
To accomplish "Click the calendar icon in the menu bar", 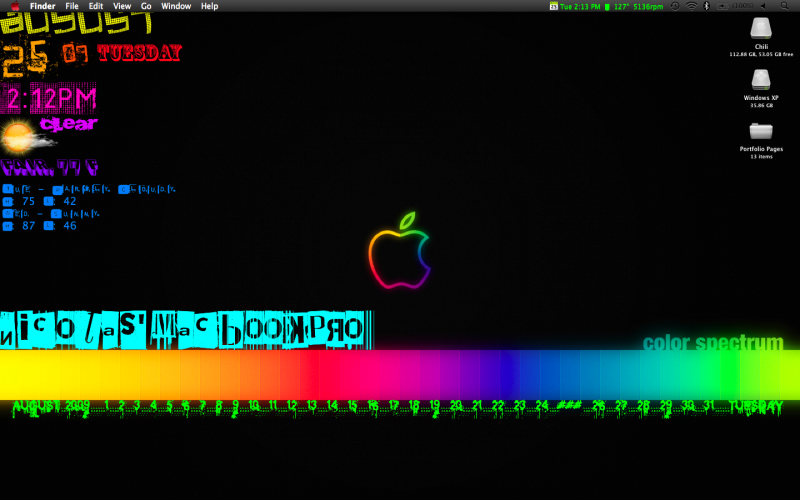I will click(x=554, y=6).
